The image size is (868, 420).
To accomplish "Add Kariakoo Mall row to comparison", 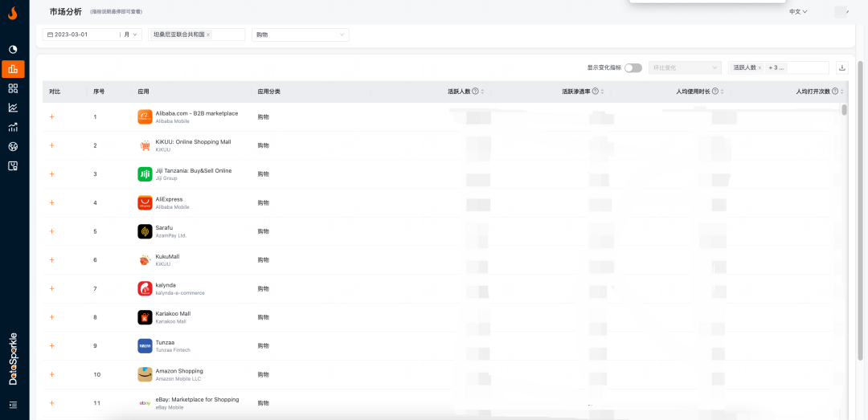I will (52, 317).
